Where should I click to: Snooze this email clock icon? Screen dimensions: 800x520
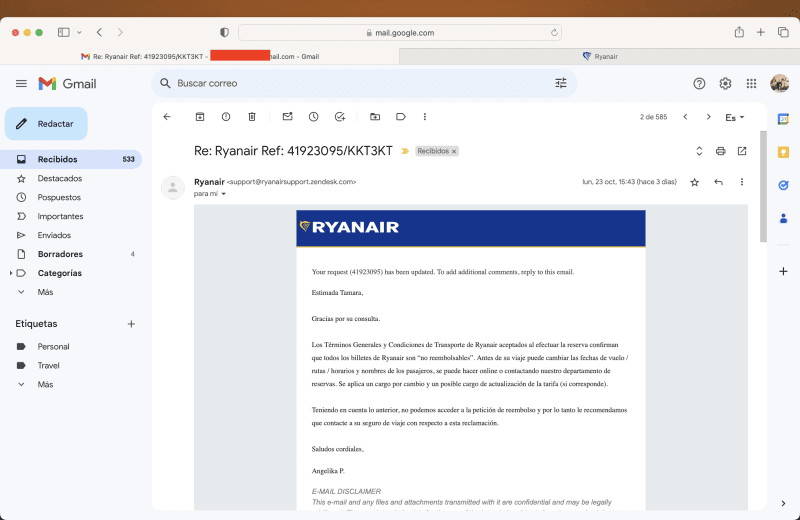[314, 117]
